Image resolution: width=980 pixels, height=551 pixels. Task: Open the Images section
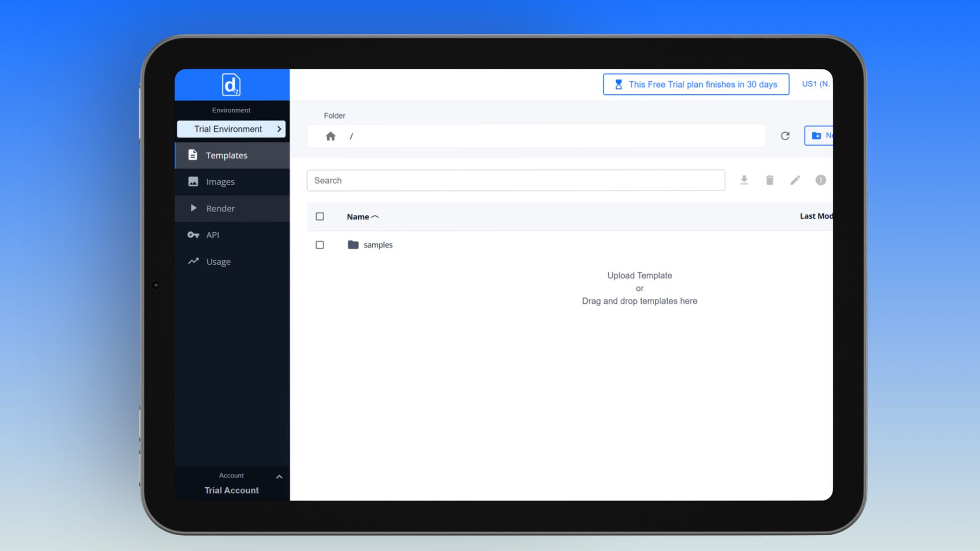pyautogui.click(x=220, y=182)
